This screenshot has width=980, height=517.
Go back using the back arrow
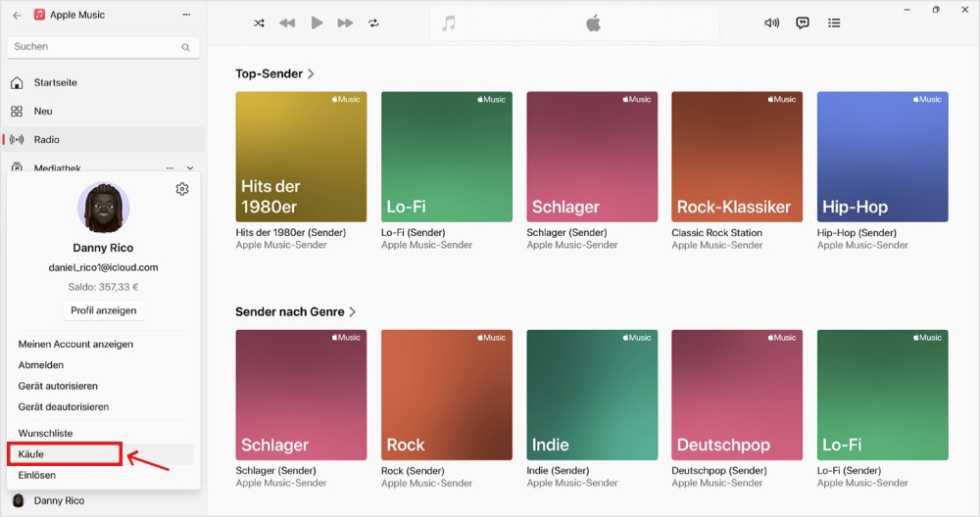tap(17, 15)
